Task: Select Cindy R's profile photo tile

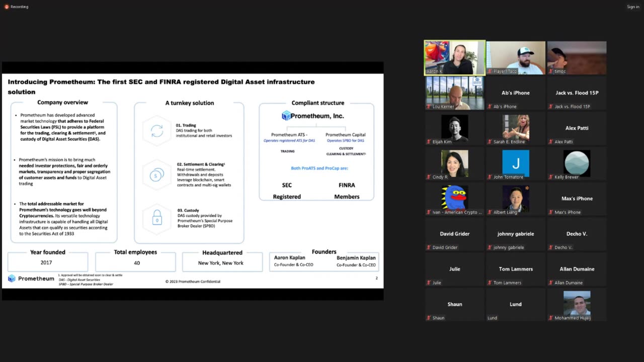Action: pos(455,163)
